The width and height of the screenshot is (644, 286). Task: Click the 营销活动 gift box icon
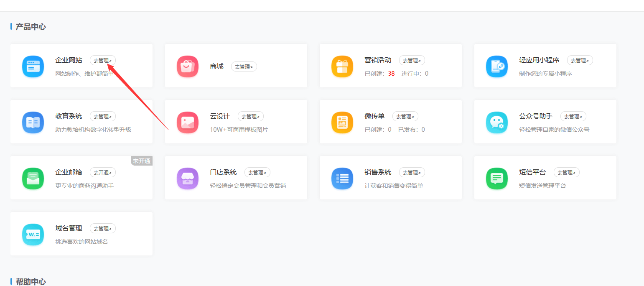click(342, 66)
